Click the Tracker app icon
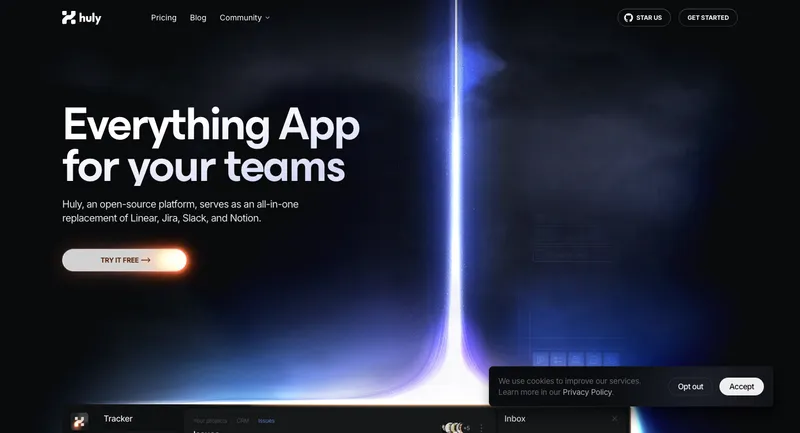 click(80, 421)
